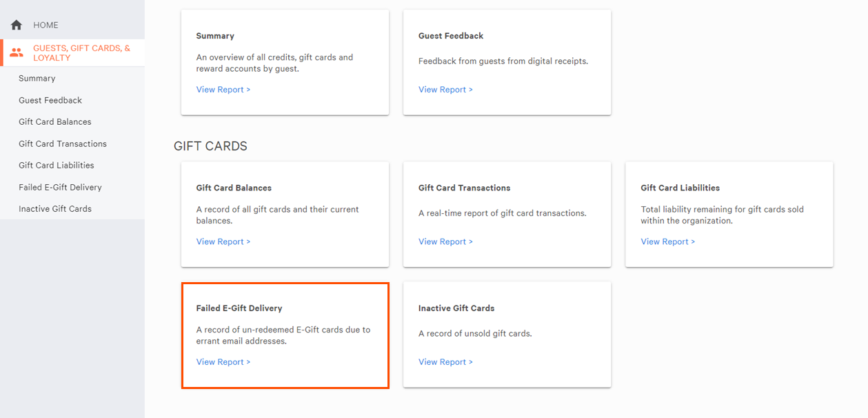Screen dimensions: 868x418
Task: Open Inactive Gift Cards in sidebar
Action: pos(55,209)
